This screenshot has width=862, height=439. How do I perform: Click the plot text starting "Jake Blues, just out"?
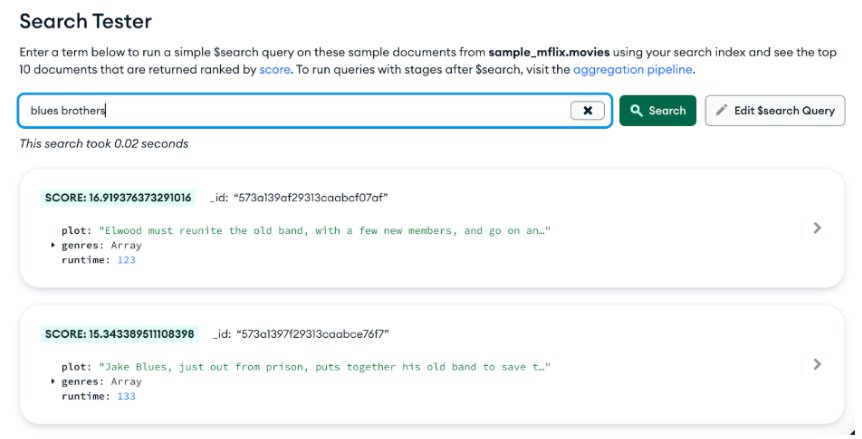324,367
